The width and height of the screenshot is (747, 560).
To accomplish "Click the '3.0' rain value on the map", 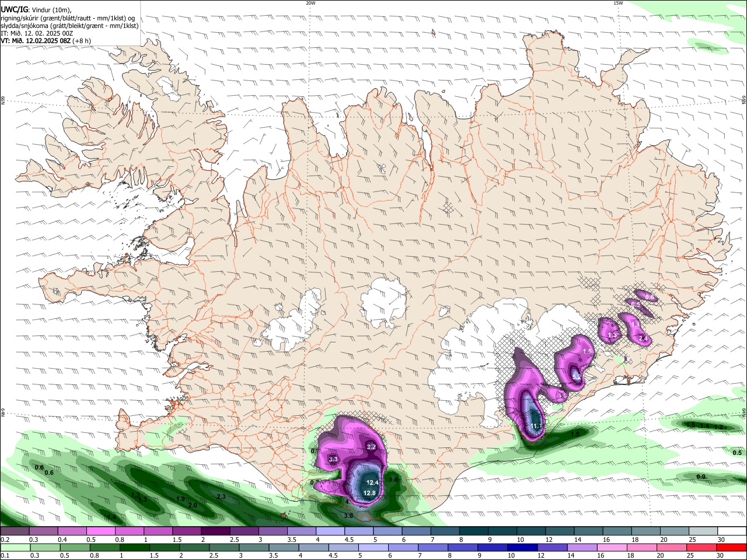I will tap(348, 516).
